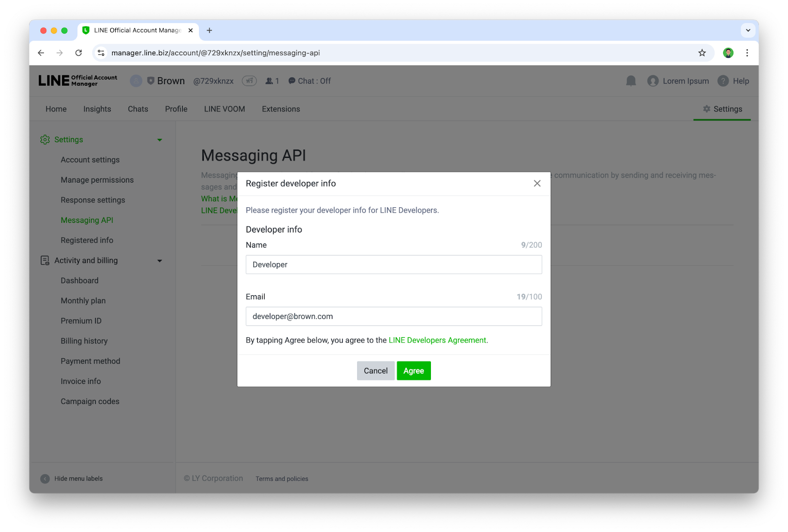Click the Lorem Ipsum user name
This screenshot has height=532, width=788.
click(x=686, y=81)
